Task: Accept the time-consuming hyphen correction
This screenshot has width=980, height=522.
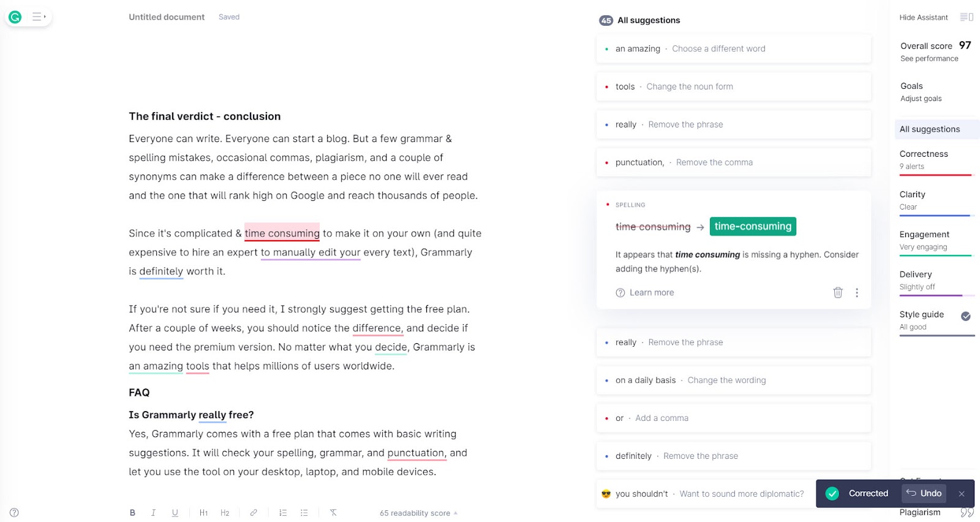Action: click(x=753, y=226)
